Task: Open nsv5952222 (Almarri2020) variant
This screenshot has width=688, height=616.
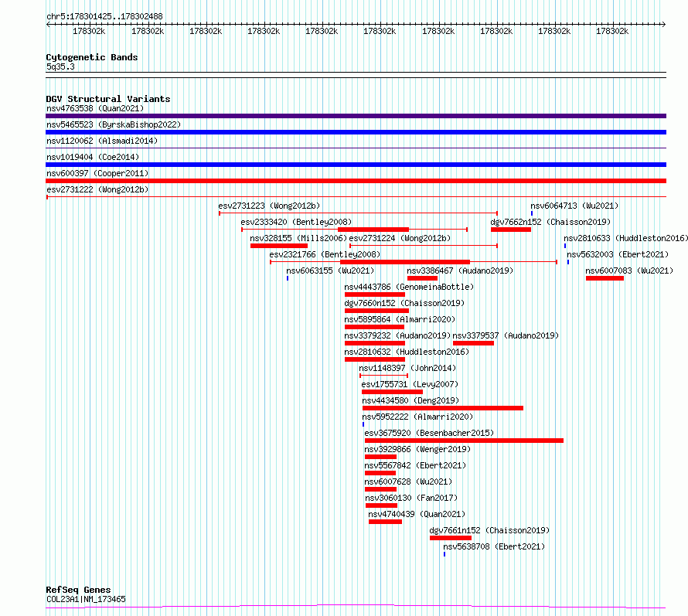Action: pyautogui.click(x=417, y=417)
